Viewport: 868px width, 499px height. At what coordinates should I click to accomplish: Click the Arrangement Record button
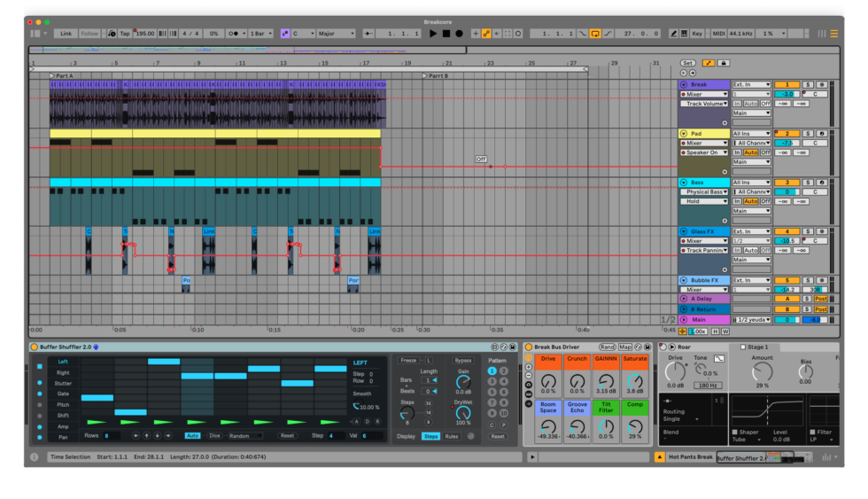[459, 34]
